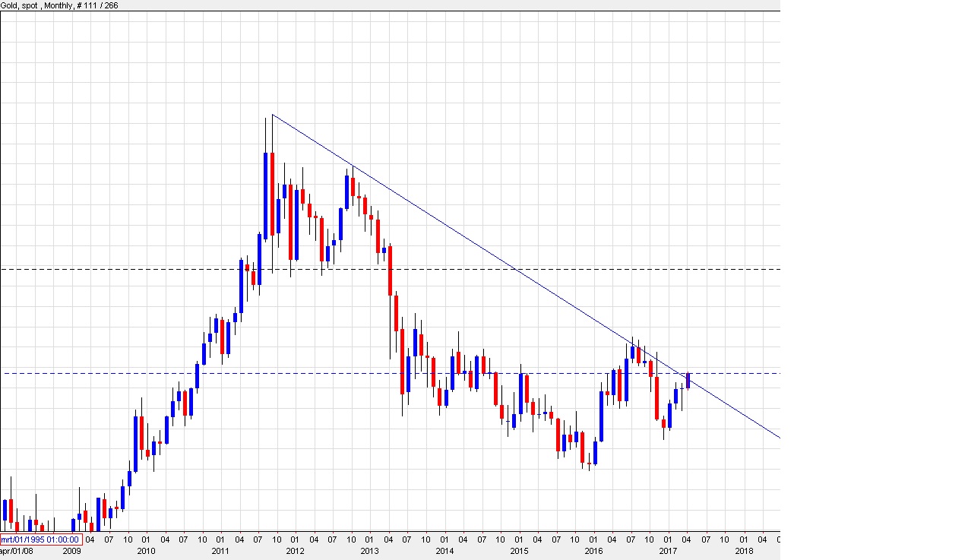Screen dimensions: 968x560
Task: Click the tall blue candle at the 2011 peak
Action: (266, 194)
